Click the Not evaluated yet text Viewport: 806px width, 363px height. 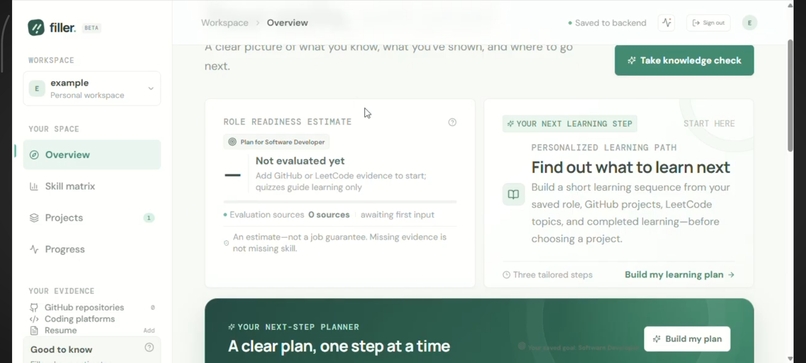click(300, 161)
